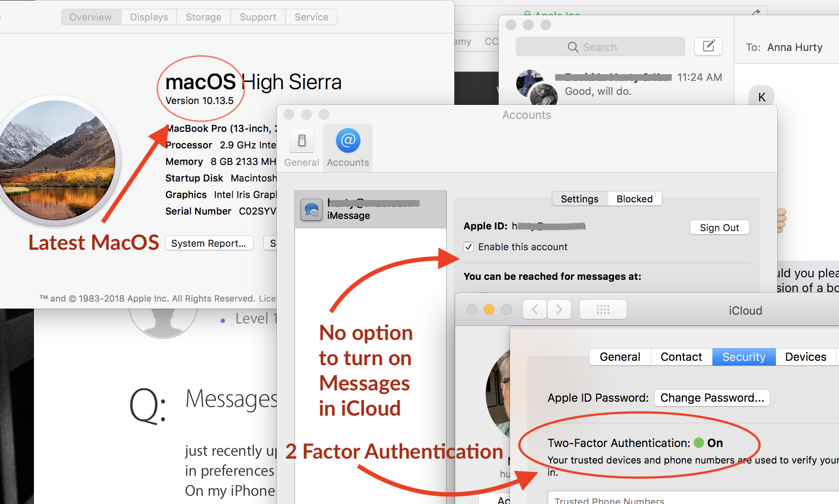Switch to the Blocked tab
This screenshot has height=504, width=839.
(x=634, y=199)
